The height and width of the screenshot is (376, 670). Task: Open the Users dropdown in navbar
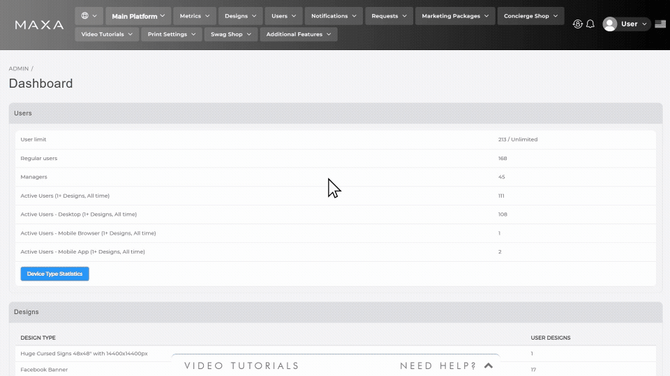pyautogui.click(x=284, y=16)
